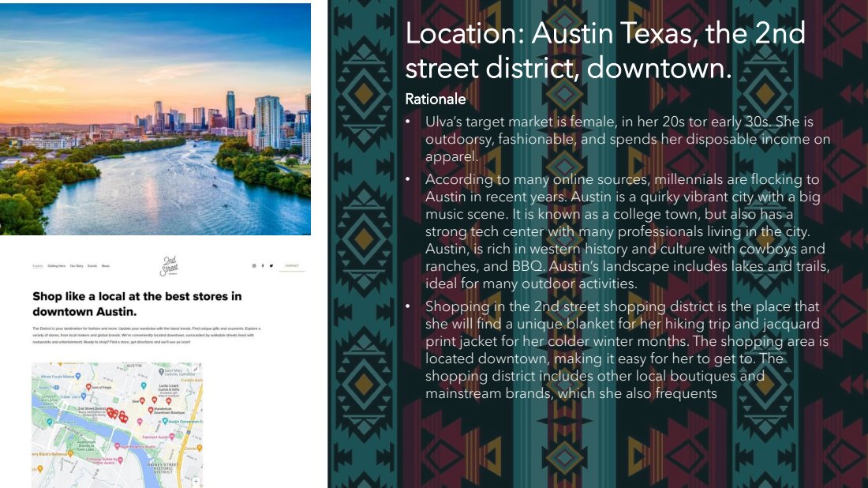Click the Whole Foods Market map pin
Screen dimensions: 868x488
pyautogui.click(x=78, y=377)
